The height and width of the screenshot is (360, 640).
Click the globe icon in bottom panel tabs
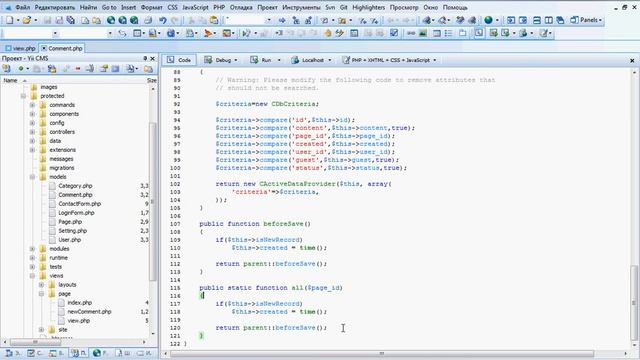click(97, 353)
